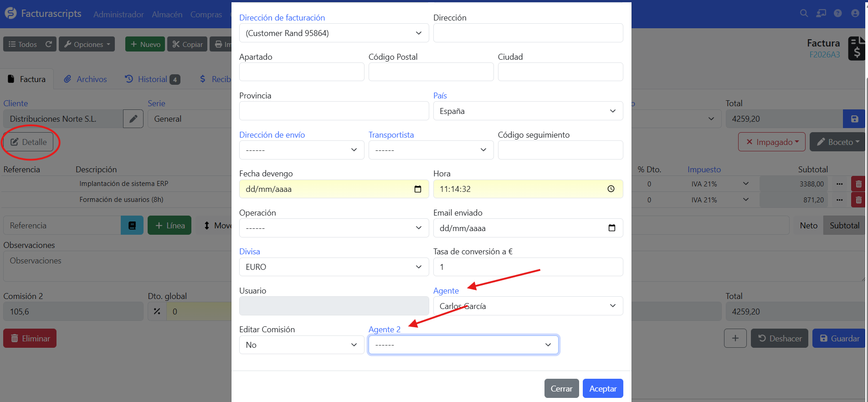Click the Detalle button

click(x=28, y=142)
